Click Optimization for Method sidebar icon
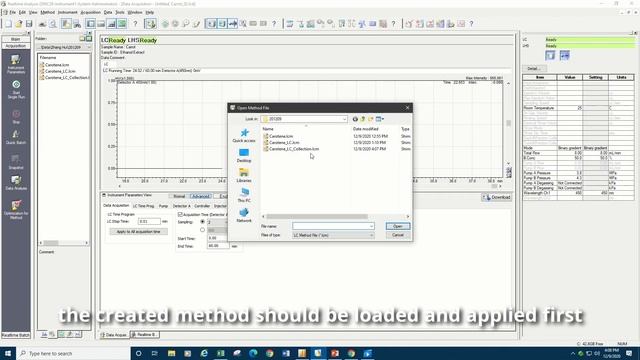The image size is (640, 360). click(16, 209)
